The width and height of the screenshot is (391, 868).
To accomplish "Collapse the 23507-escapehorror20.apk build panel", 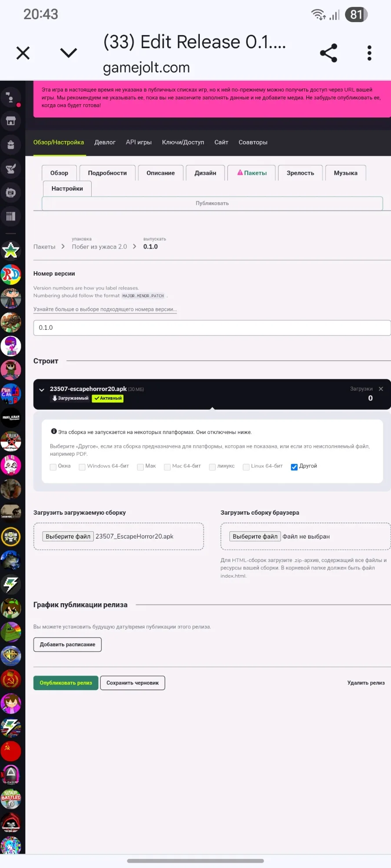I will click(x=42, y=390).
